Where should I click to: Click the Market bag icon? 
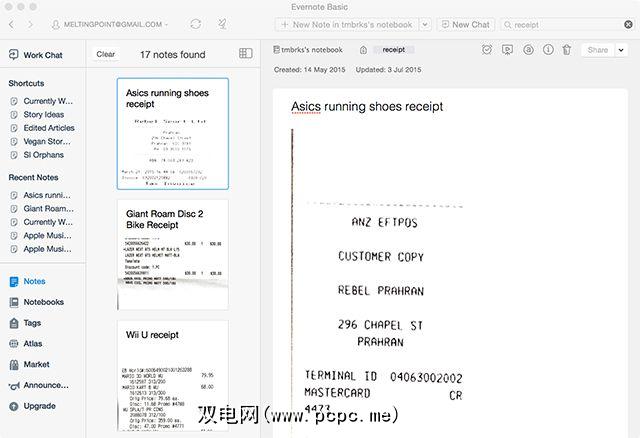(x=14, y=365)
